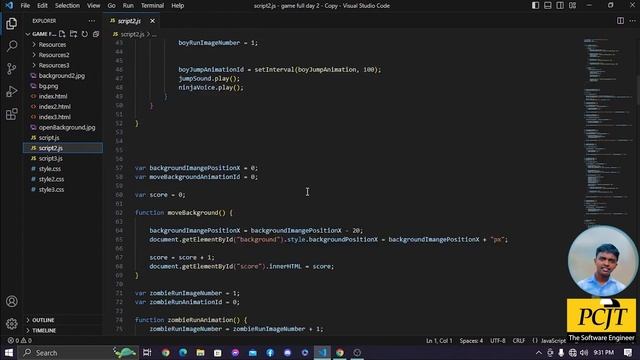
Task: Open the Run menu
Action: pyautogui.click(x=128, y=6)
